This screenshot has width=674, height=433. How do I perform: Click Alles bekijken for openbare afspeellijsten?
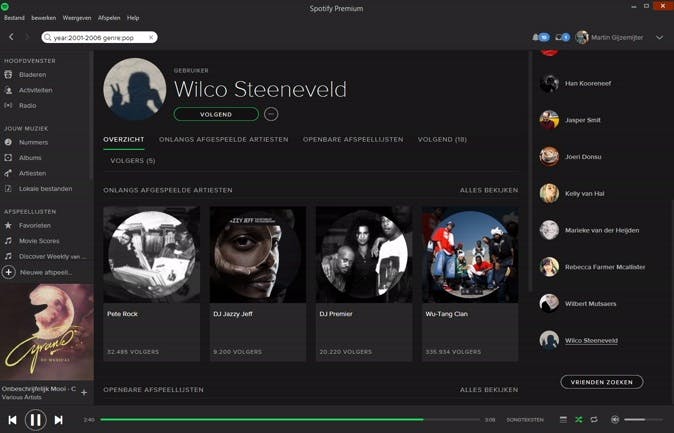pos(489,390)
